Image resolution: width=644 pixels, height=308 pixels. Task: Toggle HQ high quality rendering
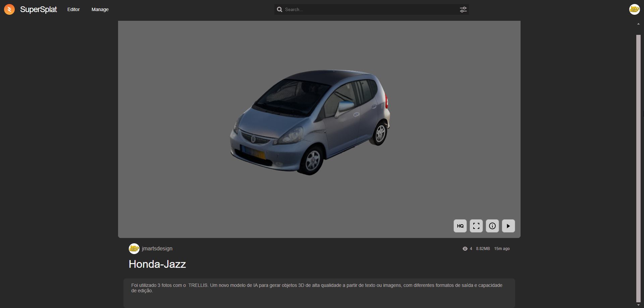(460, 226)
